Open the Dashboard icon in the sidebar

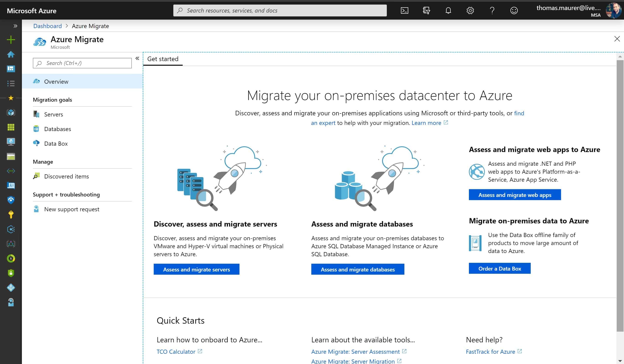[x=11, y=69]
